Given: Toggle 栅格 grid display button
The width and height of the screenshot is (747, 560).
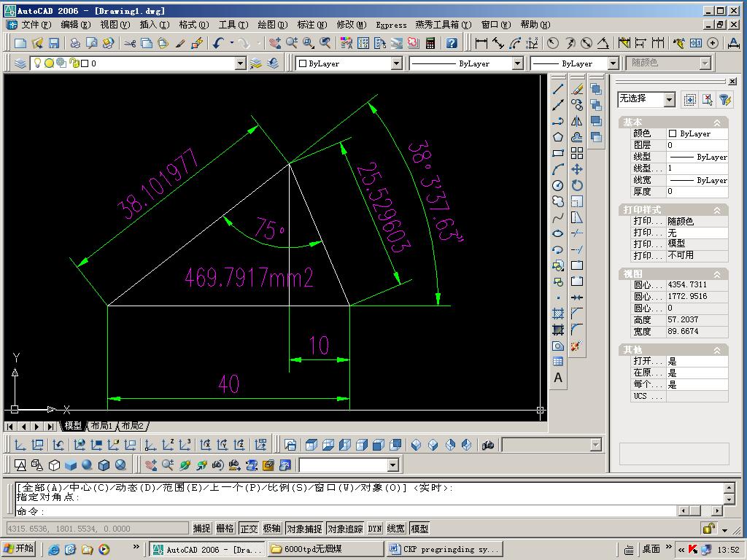Looking at the screenshot, I should [225, 529].
